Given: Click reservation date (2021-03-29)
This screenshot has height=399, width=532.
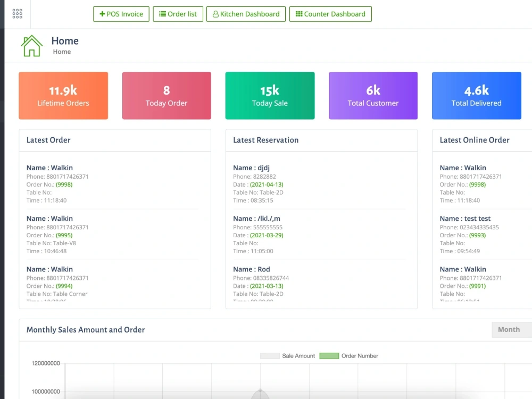Looking at the screenshot, I should coord(267,235).
